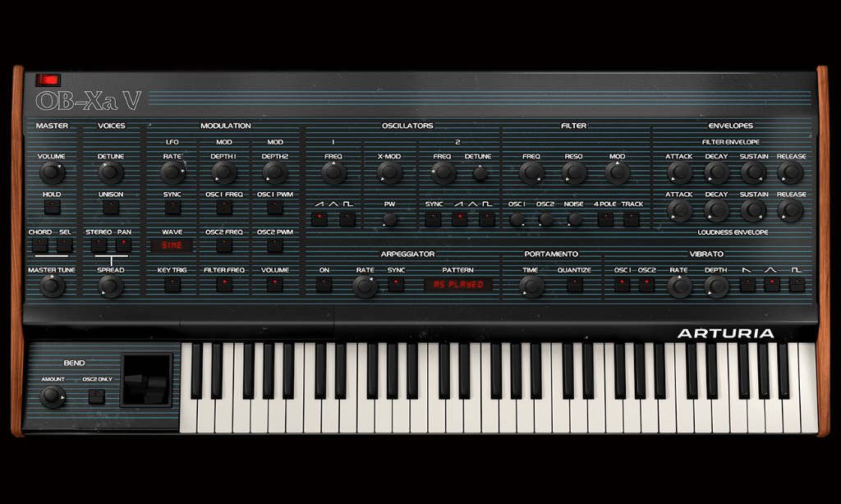This screenshot has height=504, width=841.
Task: Adjust the Arpeggiator Rate knob
Action: (x=365, y=286)
